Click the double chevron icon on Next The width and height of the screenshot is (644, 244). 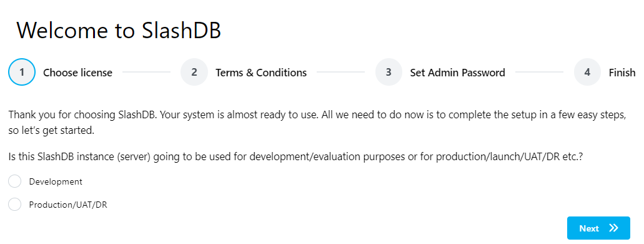[613, 228]
